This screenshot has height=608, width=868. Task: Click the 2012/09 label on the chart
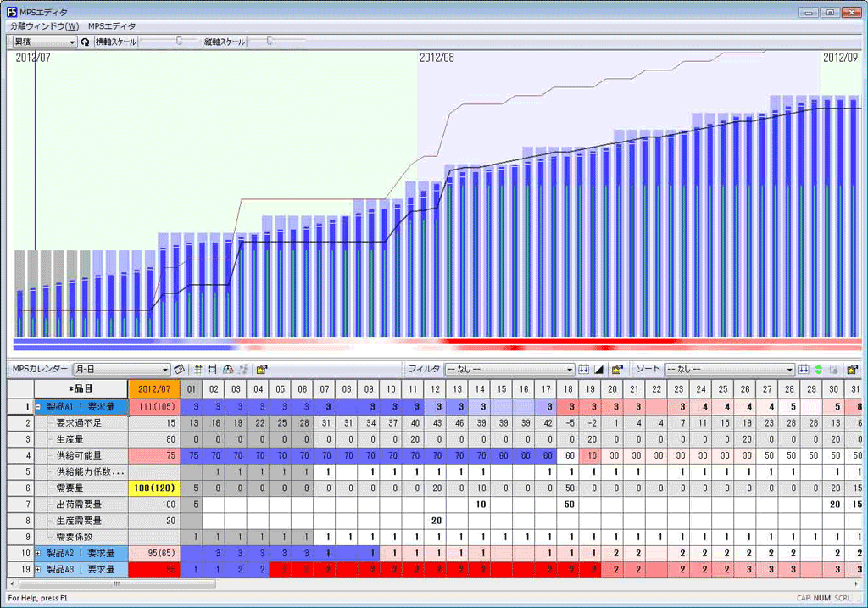840,58
